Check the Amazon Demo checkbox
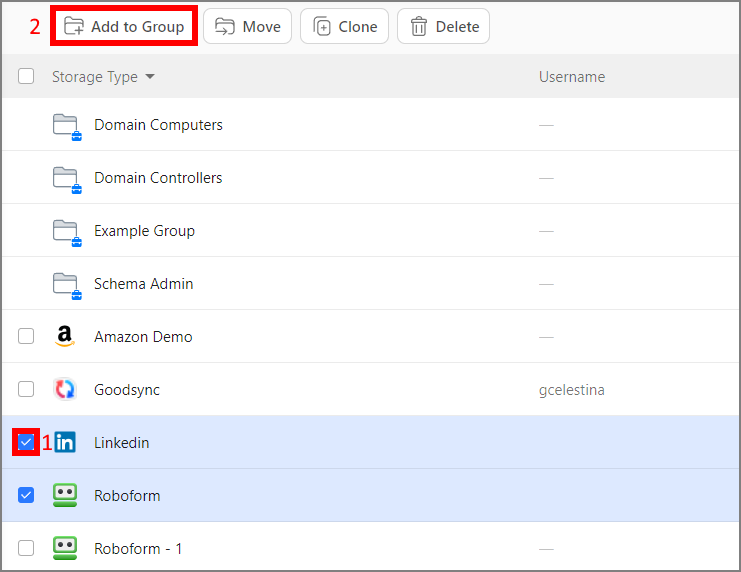This screenshot has height=572, width=741. click(26, 337)
